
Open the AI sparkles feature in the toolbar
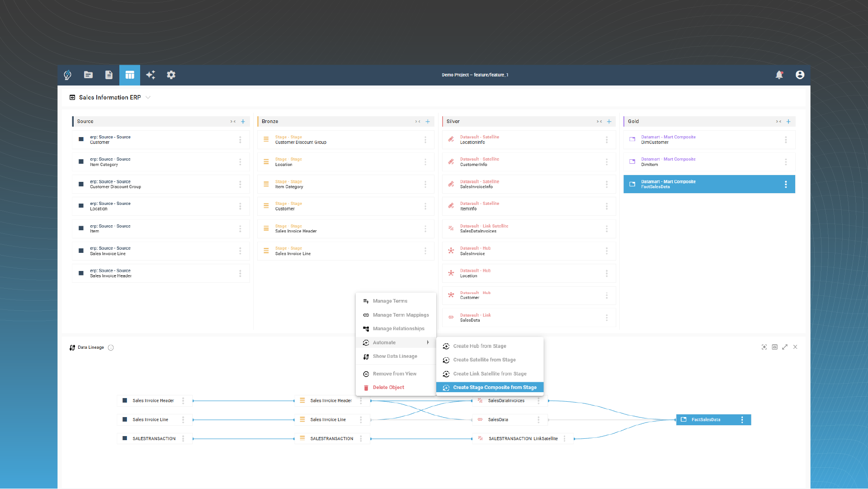(151, 75)
